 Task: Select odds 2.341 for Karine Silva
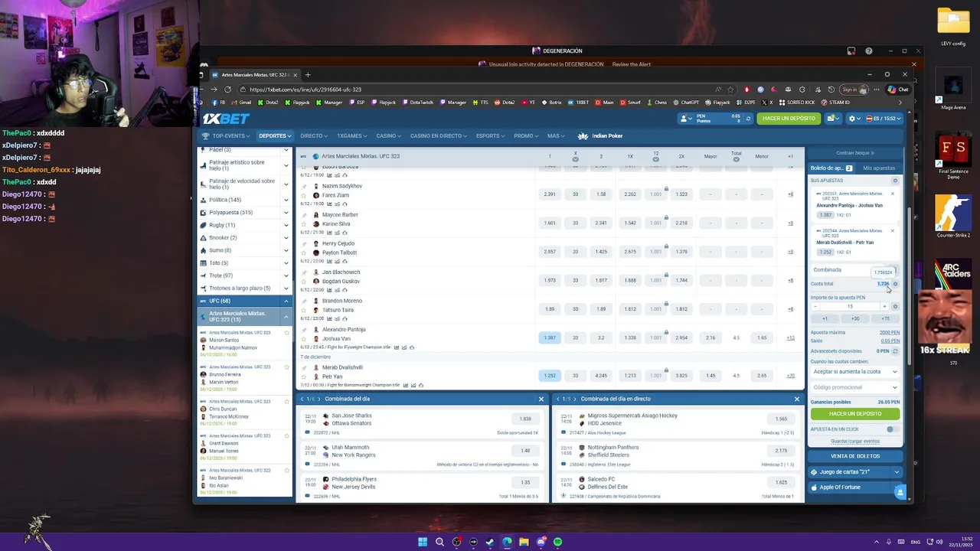point(601,223)
